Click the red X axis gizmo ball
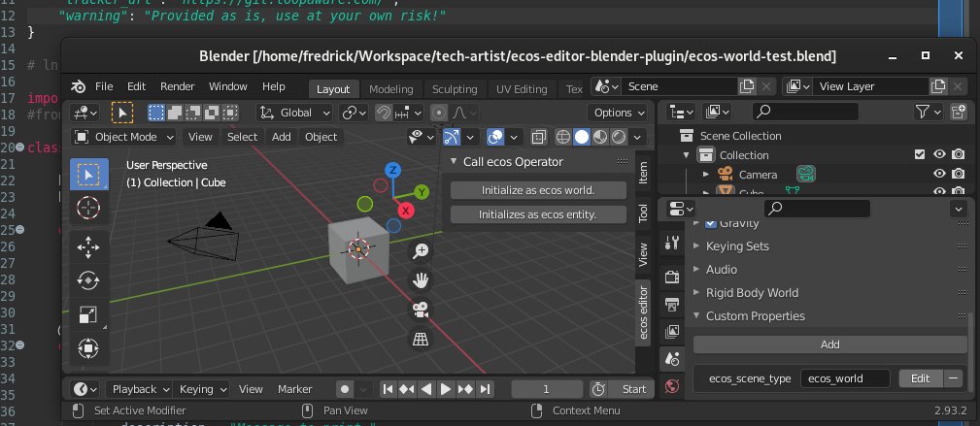The height and width of the screenshot is (426, 980). 406,211
